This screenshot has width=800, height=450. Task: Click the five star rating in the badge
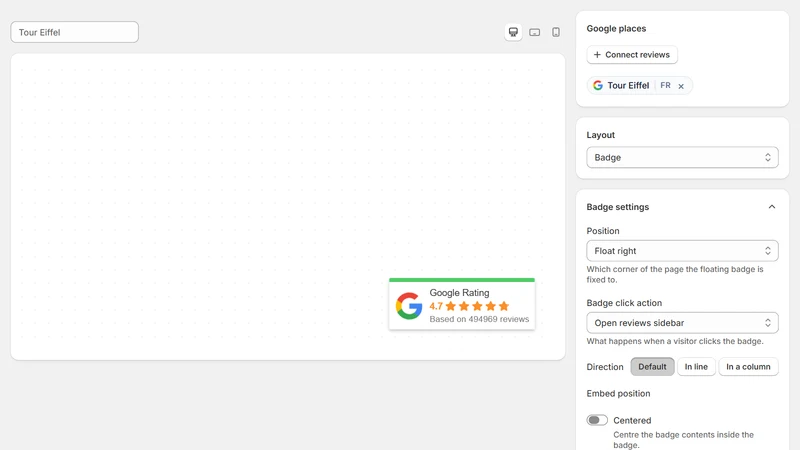click(x=477, y=306)
